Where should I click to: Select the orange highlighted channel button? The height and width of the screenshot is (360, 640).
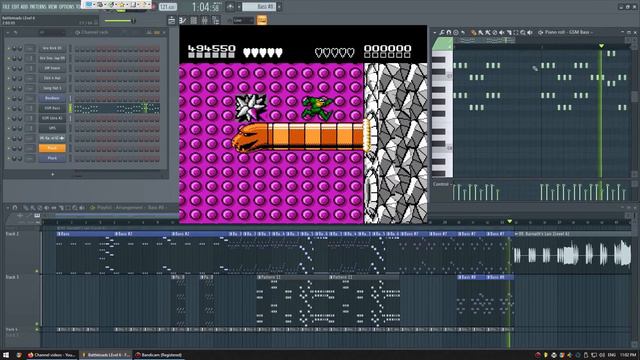(52, 148)
